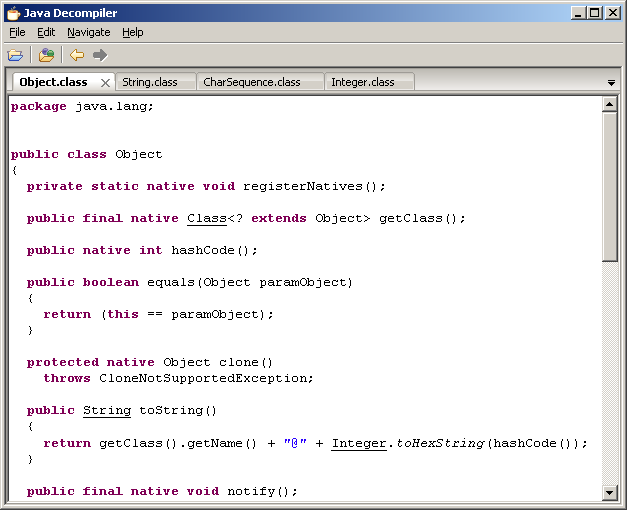
Task: Go back with the yellow left arrow
Action: coord(77,55)
